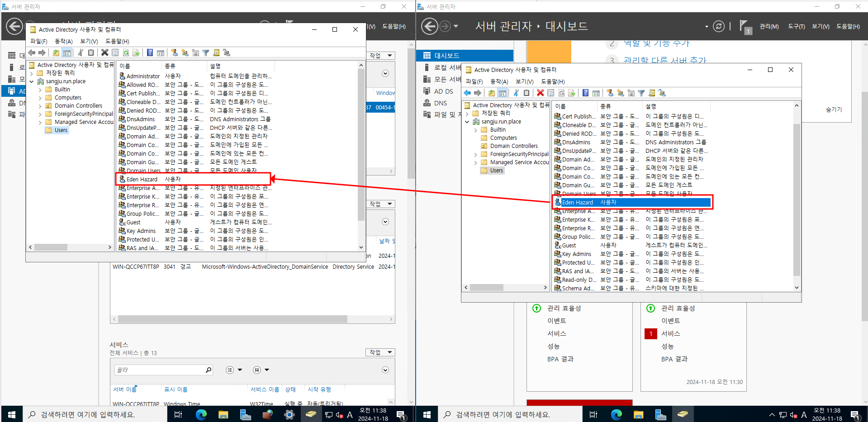Click Create new group icon in right Active Directory toolbar

click(620, 93)
